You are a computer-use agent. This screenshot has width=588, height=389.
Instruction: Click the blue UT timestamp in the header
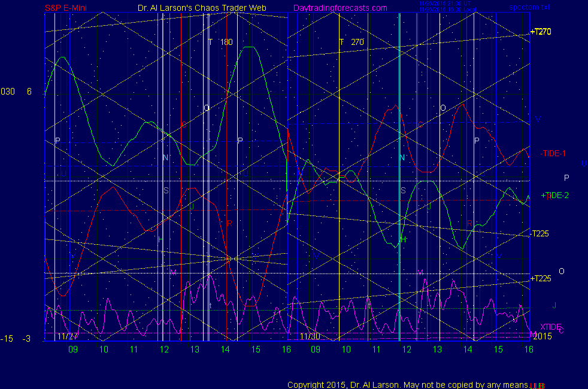coord(444,4)
